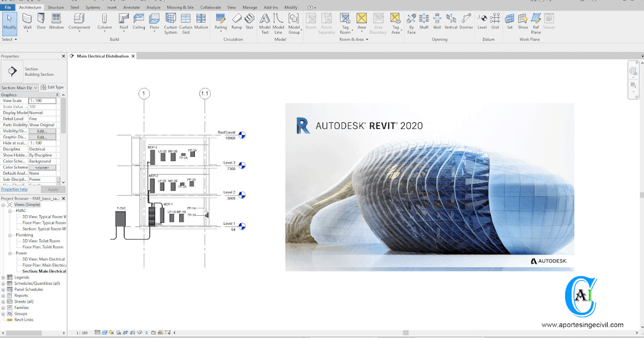Choose the Ramp tool

[237, 21]
